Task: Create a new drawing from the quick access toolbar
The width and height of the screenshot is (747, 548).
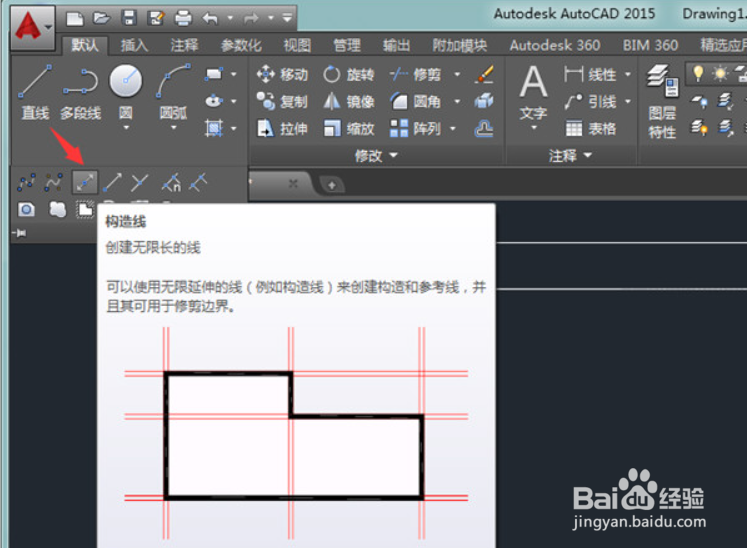Action: pos(75,19)
